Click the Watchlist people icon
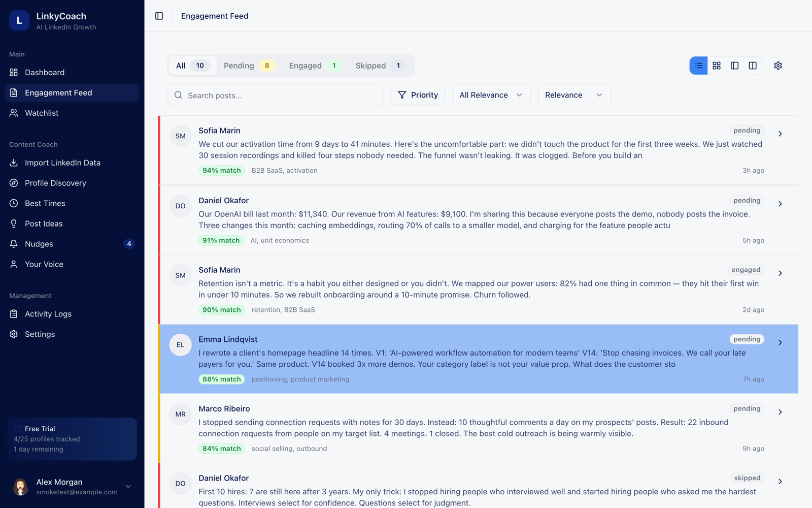The width and height of the screenshot is (812, 508). point(14,113)
